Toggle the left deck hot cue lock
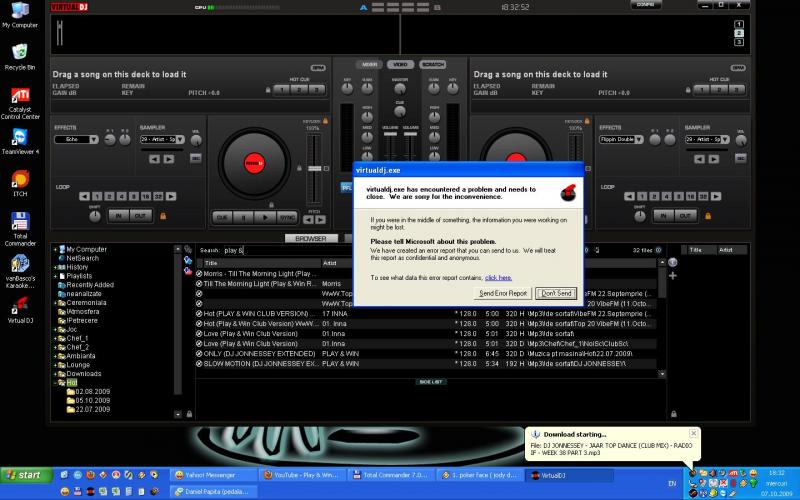Screen dimensions: 800x500 point(268,90)
